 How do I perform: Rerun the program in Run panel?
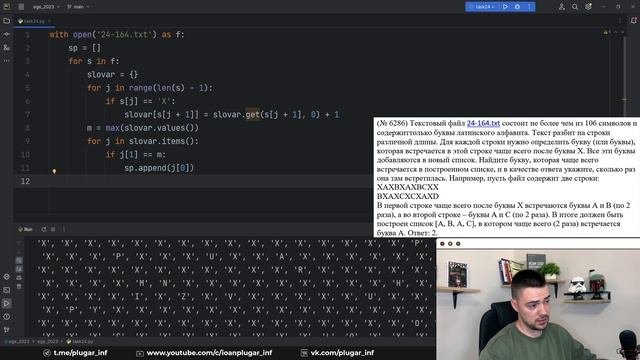point(44,229)
